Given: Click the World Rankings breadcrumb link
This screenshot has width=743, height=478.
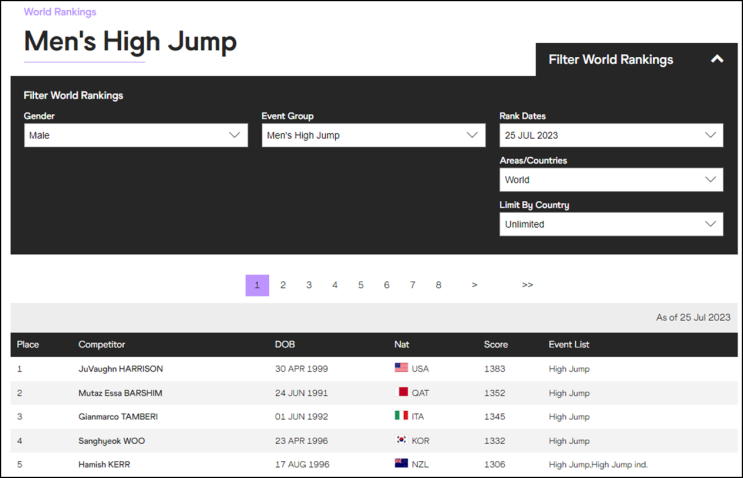Looking at the screenshot, I should [60, 12].
